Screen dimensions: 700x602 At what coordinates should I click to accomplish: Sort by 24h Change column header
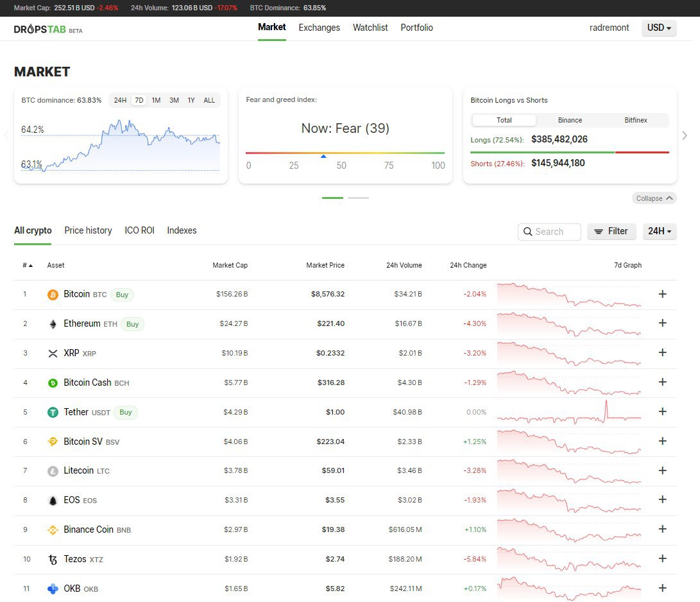click(x=468, y=265)
